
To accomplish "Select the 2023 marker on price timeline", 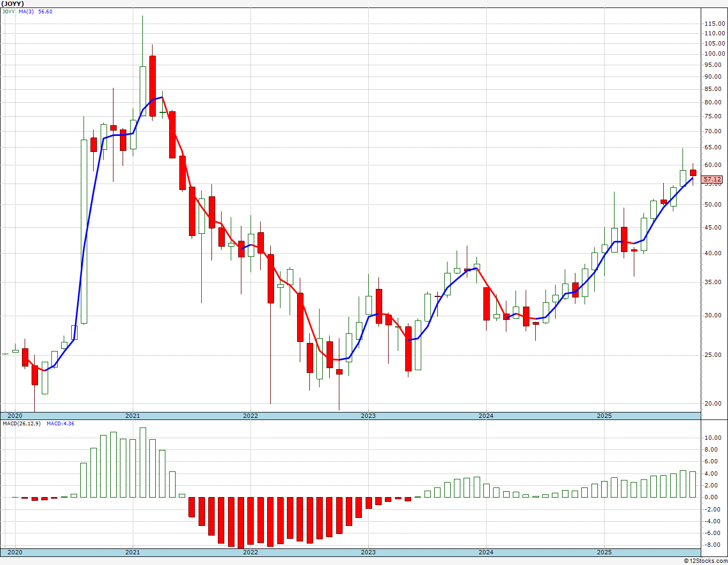I will click(368, 416).
